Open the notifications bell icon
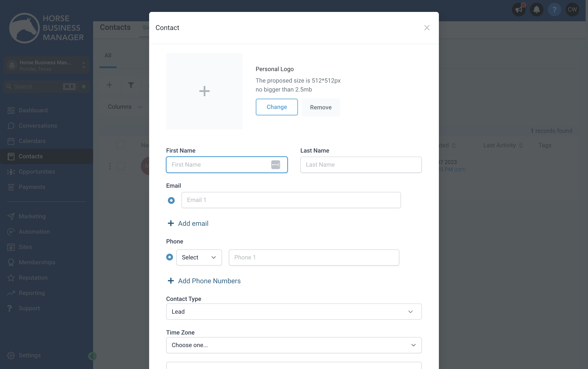 [x=536, y=10]
